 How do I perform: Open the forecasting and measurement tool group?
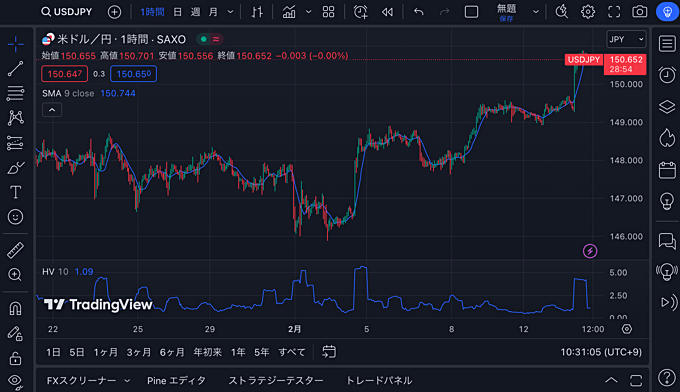coord(16,143)
